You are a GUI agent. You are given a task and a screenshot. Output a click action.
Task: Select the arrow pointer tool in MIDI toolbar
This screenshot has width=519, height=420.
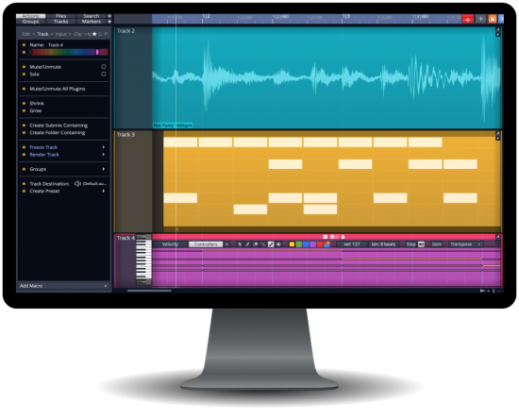[x=240, y=244]
